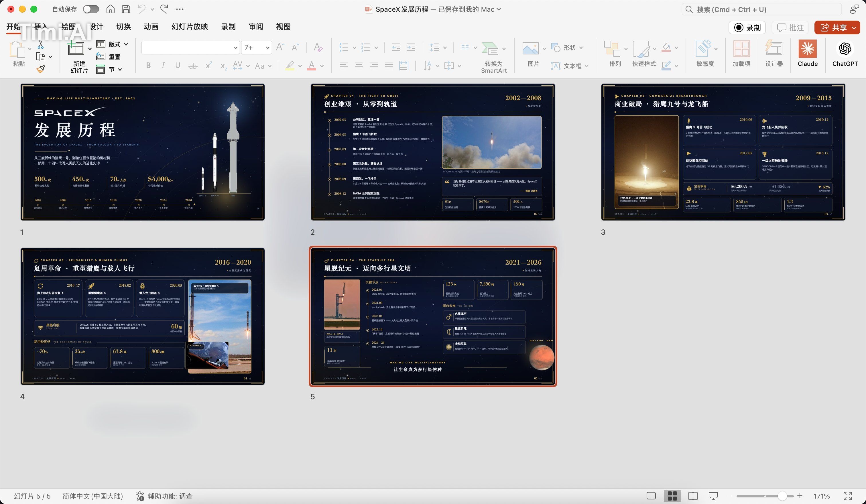Toggle Superscript formatting
This screenshot has width=866, height=504.
pyautogui.click(x=208, y=65)
